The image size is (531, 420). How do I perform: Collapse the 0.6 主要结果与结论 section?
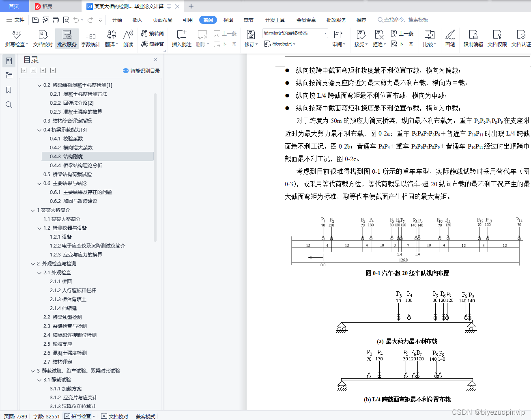[x=39, y=183]
